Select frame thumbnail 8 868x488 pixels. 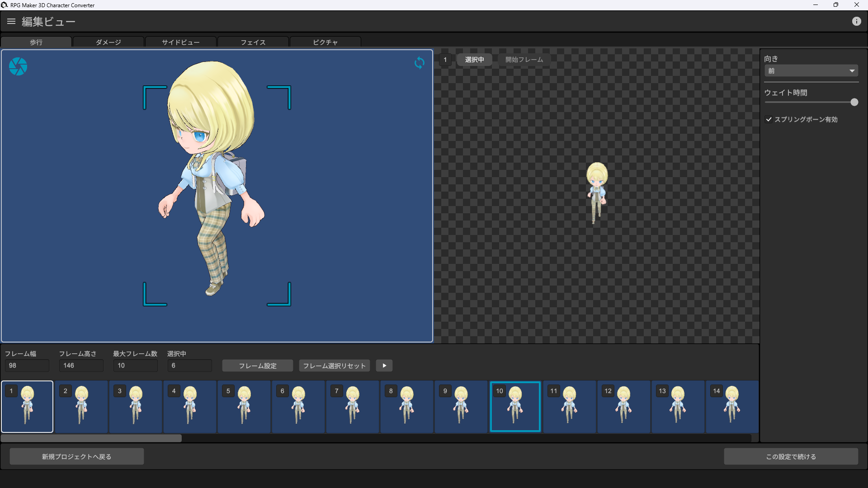(407, 407)
